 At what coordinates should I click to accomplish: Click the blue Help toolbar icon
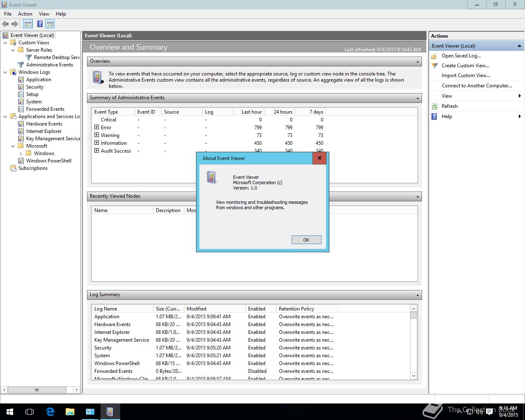pos(40,24)
